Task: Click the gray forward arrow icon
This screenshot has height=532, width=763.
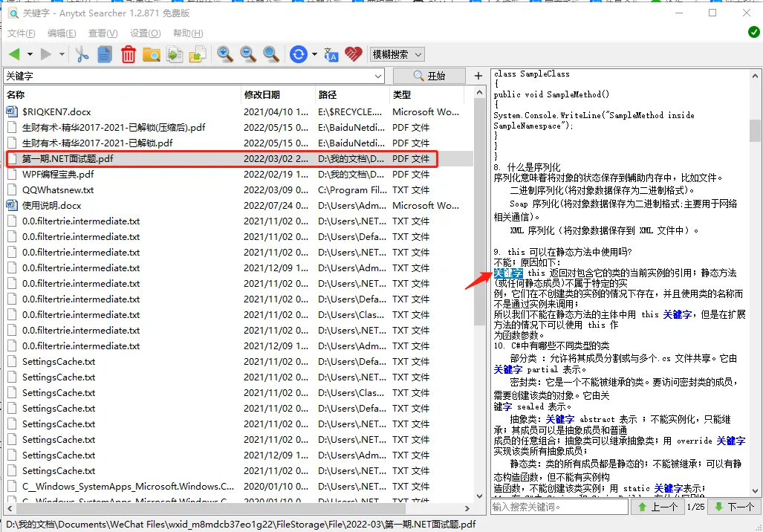Action: coord(46,54)
